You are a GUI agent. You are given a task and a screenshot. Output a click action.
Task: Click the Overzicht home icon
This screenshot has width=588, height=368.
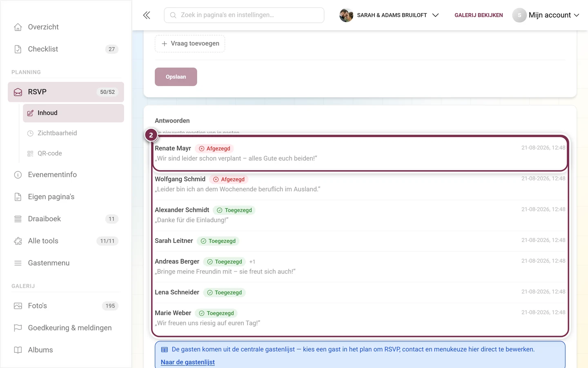18,27
